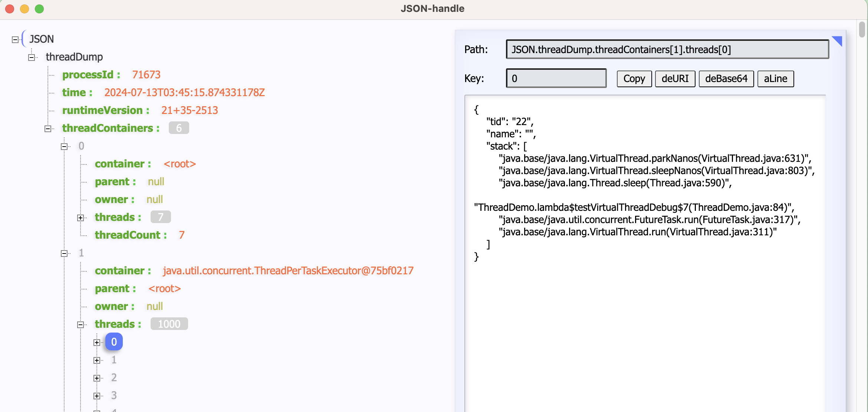The image size is (868, 412).
Task: Click the aLine button
Action: click(x=775, y=79)
